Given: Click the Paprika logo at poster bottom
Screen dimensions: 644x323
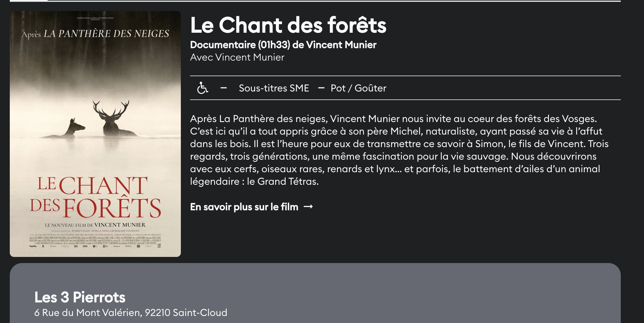Looking at the screenshot, I should tap(33, 246).
